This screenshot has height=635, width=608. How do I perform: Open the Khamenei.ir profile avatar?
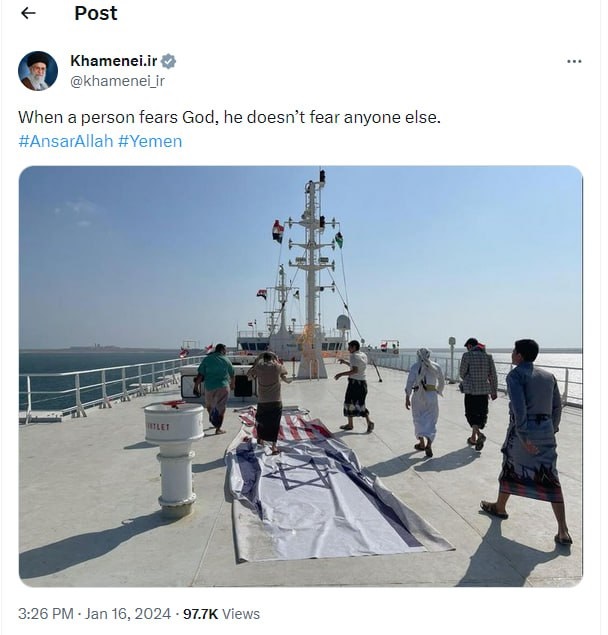click(38, 71)
